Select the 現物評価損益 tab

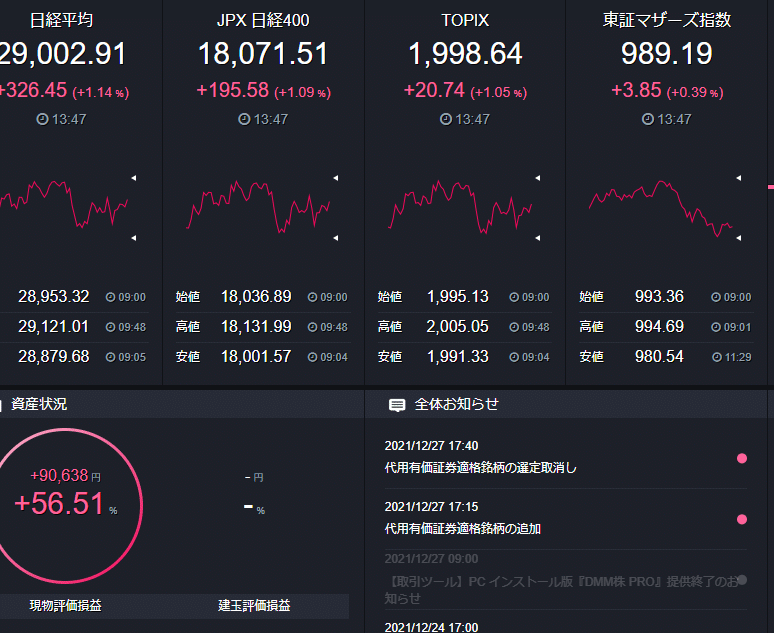click(66, 606)
